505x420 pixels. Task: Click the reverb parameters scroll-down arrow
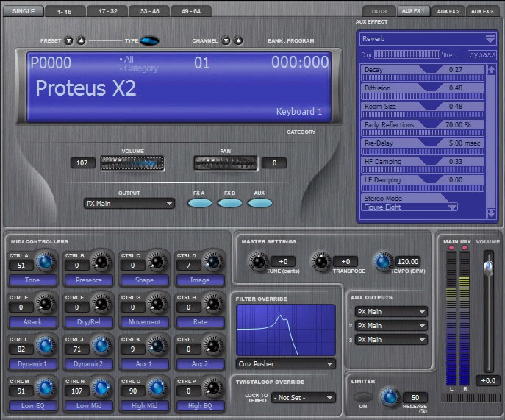point(491,213)
